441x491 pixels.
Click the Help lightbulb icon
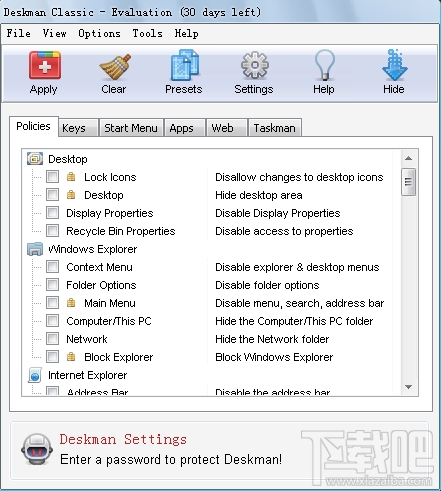click(x=324, y=65)
